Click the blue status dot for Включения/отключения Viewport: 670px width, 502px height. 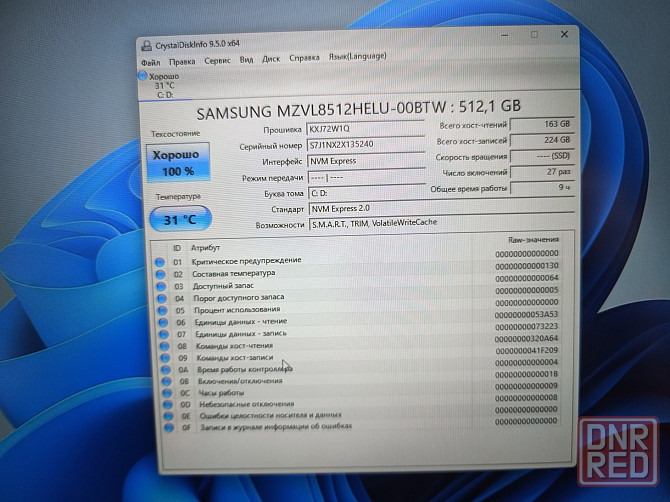pyautogui.click(x=167, y=382)
